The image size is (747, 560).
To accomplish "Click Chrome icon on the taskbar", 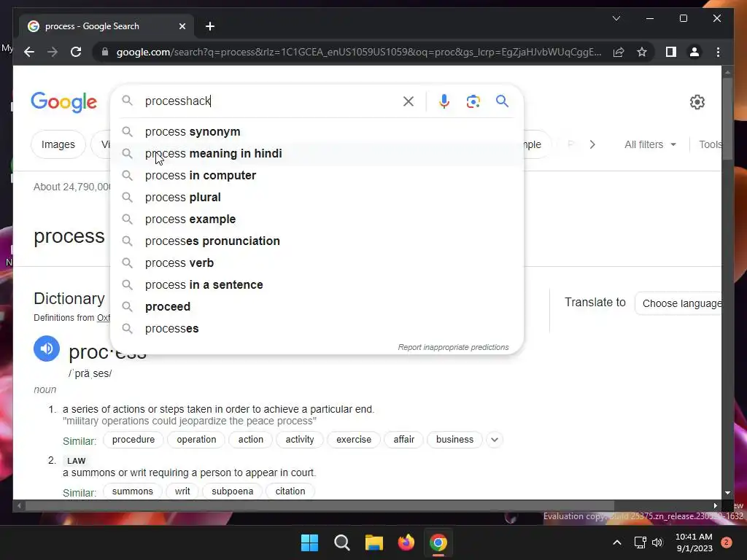I will (438, 542).
